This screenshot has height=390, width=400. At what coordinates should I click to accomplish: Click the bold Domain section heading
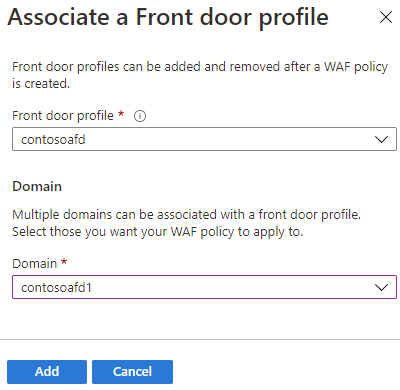coord(37,186)
